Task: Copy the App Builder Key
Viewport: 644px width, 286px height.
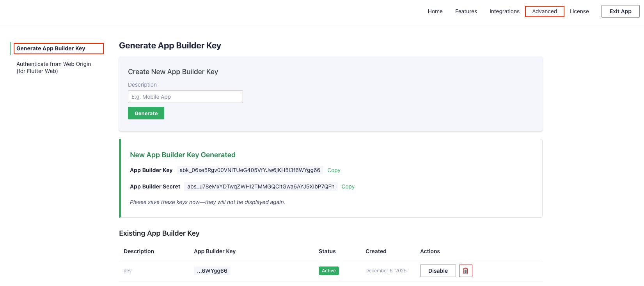Action: [334, 170]
